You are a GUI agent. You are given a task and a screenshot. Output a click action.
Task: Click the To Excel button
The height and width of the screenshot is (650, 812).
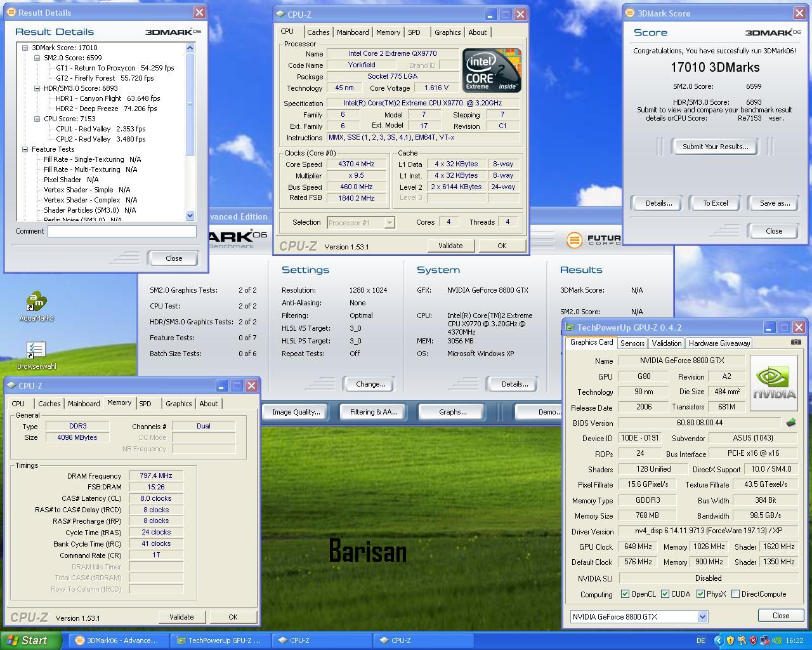[715, 203]
